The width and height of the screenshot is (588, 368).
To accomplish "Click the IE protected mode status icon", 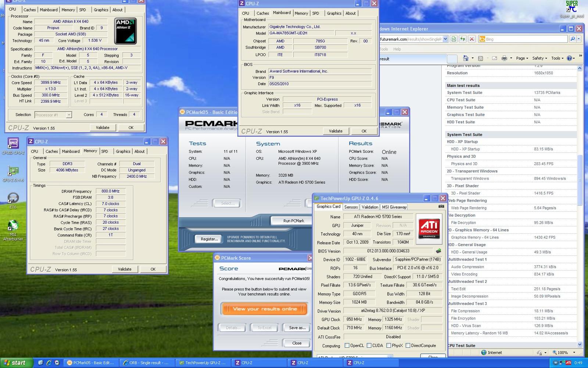I will 539,353.
